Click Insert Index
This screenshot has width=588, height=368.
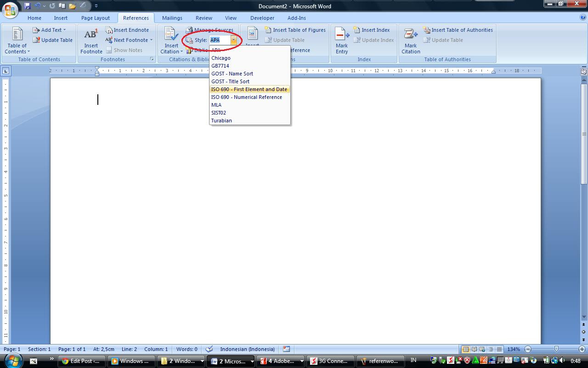pos(371,30)
